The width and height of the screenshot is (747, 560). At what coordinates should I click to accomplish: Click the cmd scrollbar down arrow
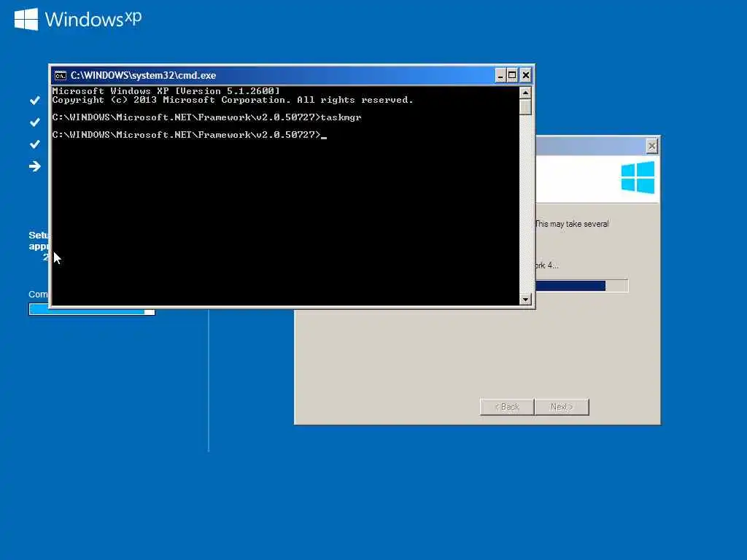click(x=525, y=299)
